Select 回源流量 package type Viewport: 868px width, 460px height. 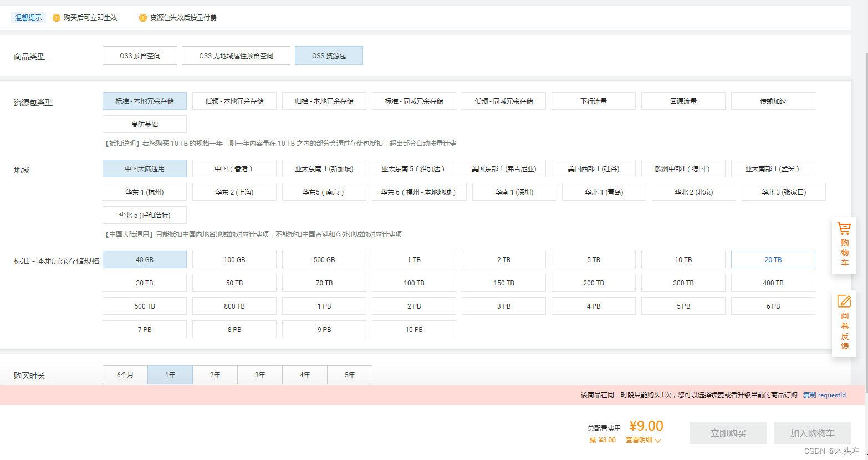683,101
